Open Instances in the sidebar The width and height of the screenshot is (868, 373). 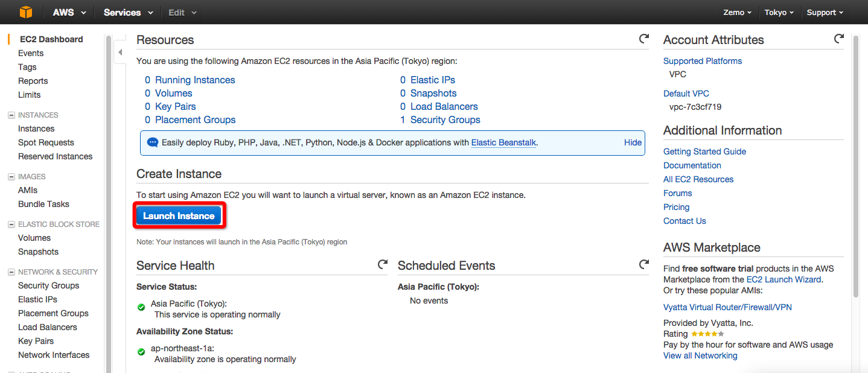pos(36,129)
